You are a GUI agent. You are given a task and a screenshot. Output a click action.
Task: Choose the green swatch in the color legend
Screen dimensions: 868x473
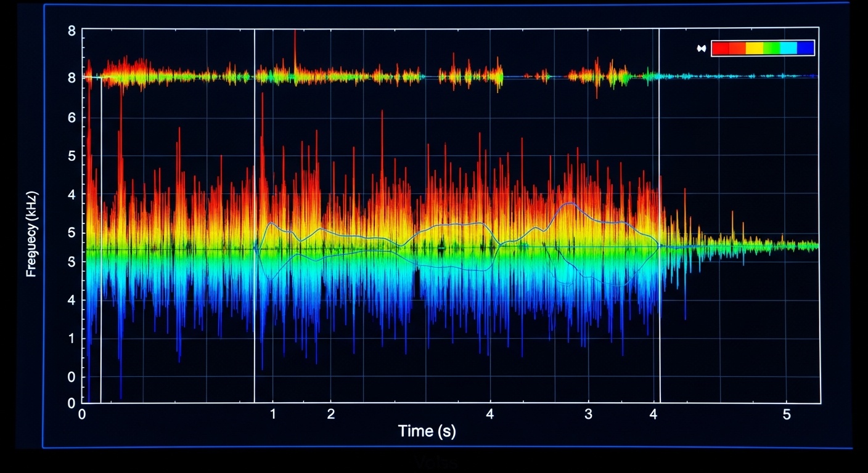pos(771,48)
